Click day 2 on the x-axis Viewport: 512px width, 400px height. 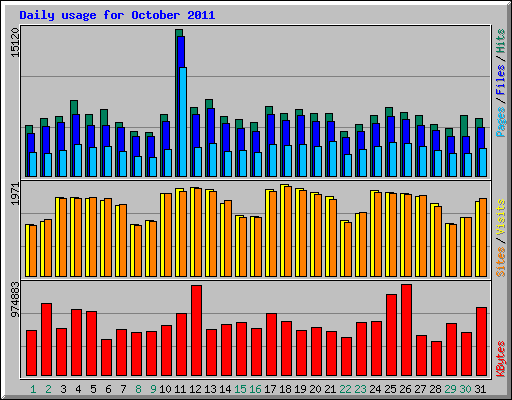tap(48, 389)
